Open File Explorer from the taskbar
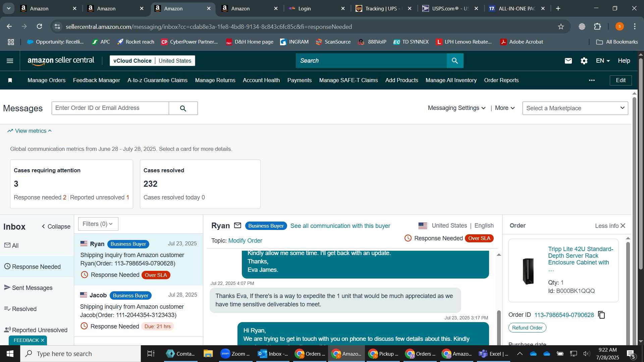Viewport: 644px width, 362px height. point(208,354)
